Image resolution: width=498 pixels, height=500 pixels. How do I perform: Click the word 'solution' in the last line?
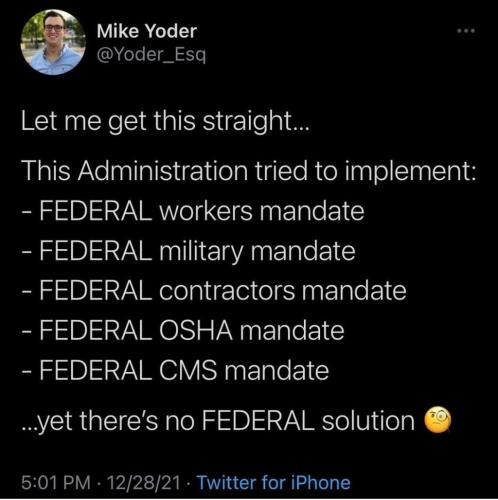[368, 420]
